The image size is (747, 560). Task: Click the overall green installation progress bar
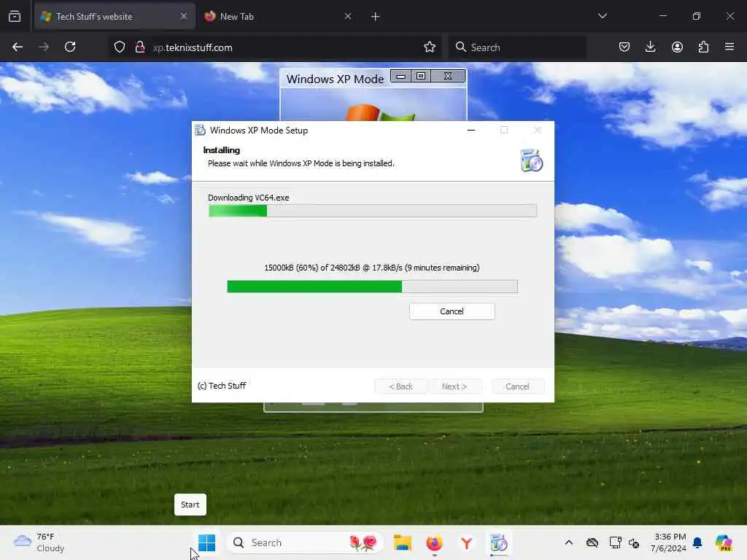click(x=373, y=211)
